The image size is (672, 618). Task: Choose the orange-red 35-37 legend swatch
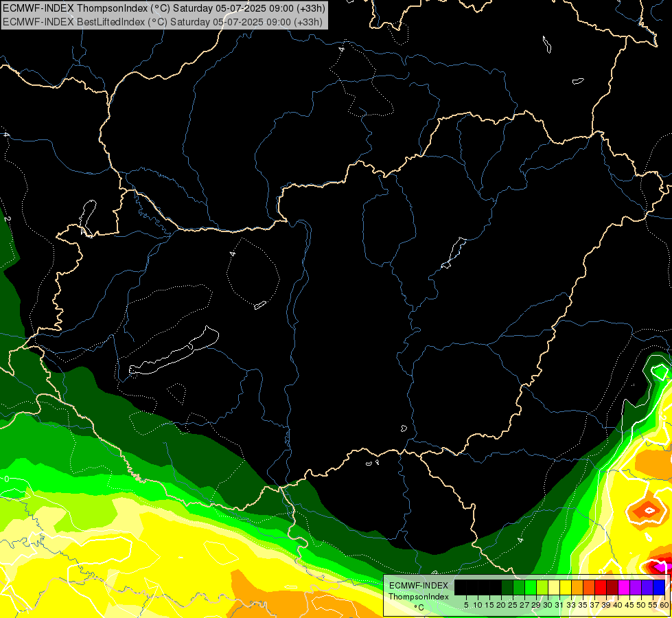tap(589, 588)
